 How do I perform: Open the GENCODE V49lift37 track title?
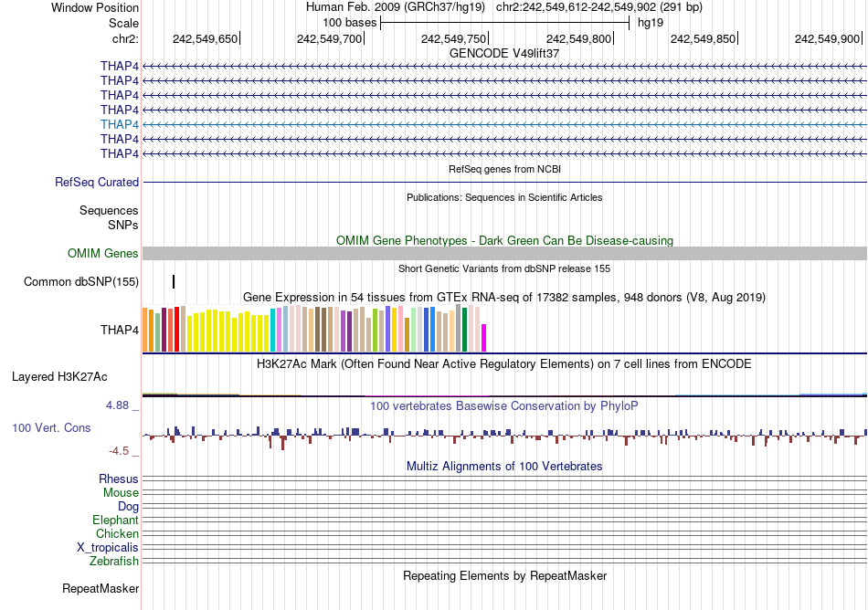(x=503, y=53)
